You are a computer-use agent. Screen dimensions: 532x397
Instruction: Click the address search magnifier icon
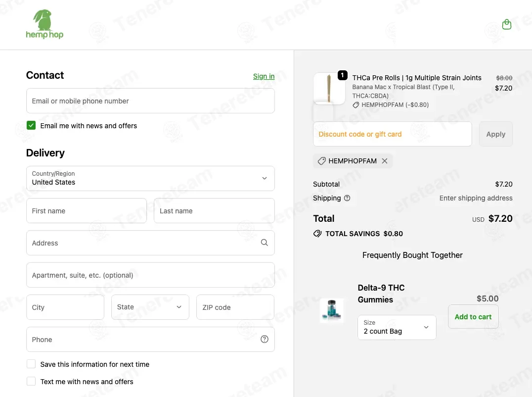click(x=265, y=243)
